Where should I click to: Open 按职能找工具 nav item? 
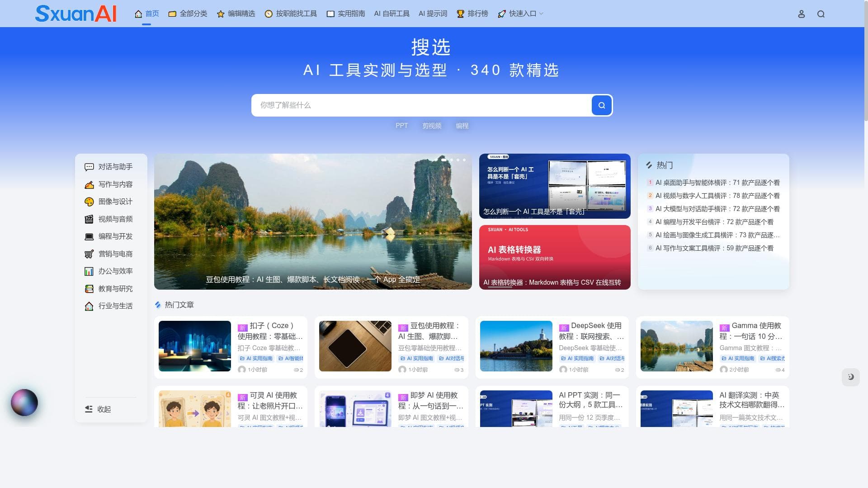coord(291,14)
